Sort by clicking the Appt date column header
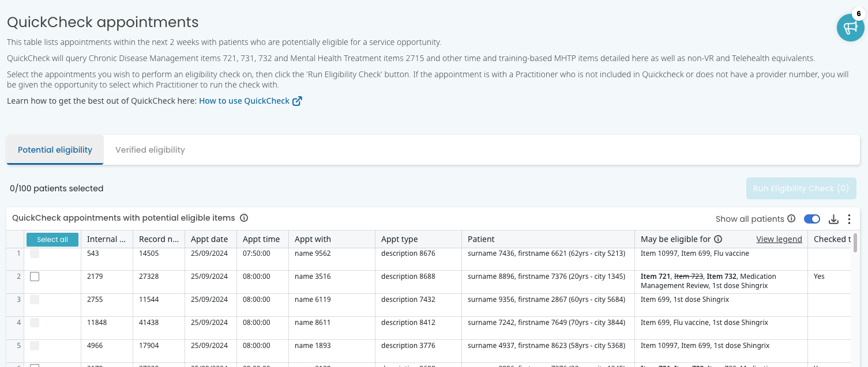This screenshot has height=367, width=868. [x=211, y=239]
